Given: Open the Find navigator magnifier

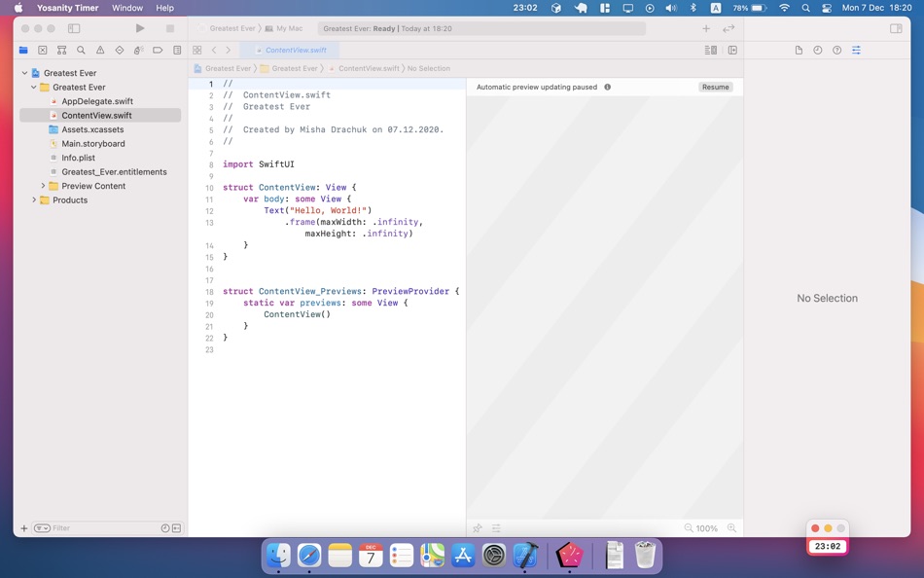Looking at the screenshot, I should coord(81,51).
